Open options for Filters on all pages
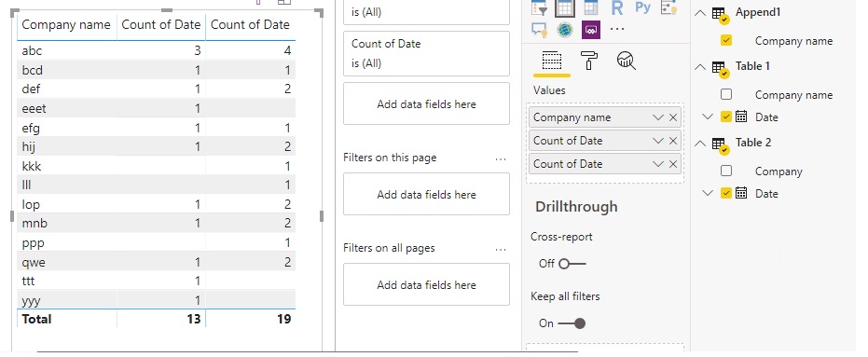868x357 pixels. pyautogui.click(x=501, y=250)
